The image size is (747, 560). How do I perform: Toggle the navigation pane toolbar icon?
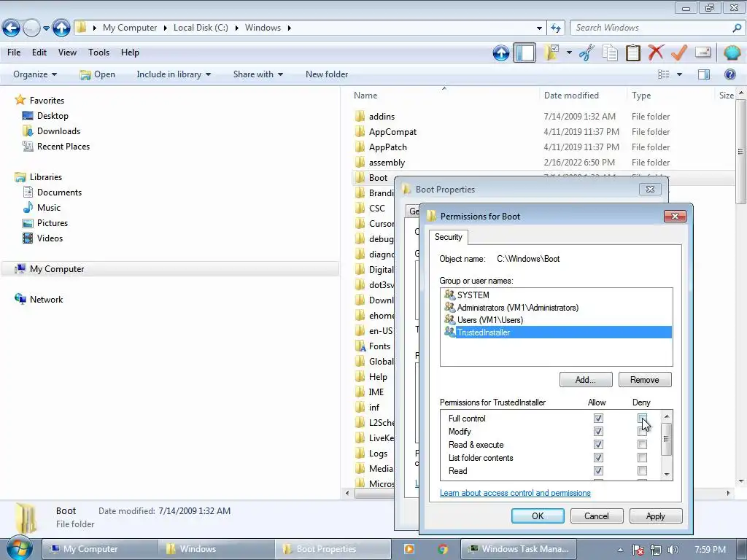[525, 52]
